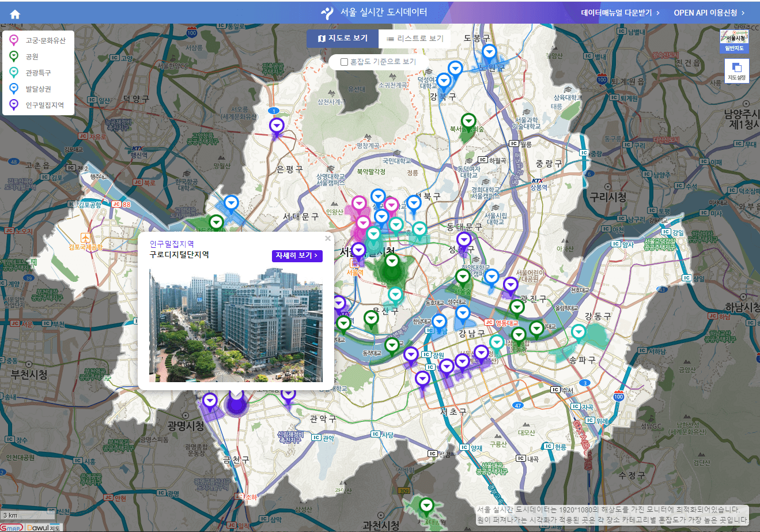
Task: Toggle 고궁·문화유산 legend filter
Action: [38, 40]
